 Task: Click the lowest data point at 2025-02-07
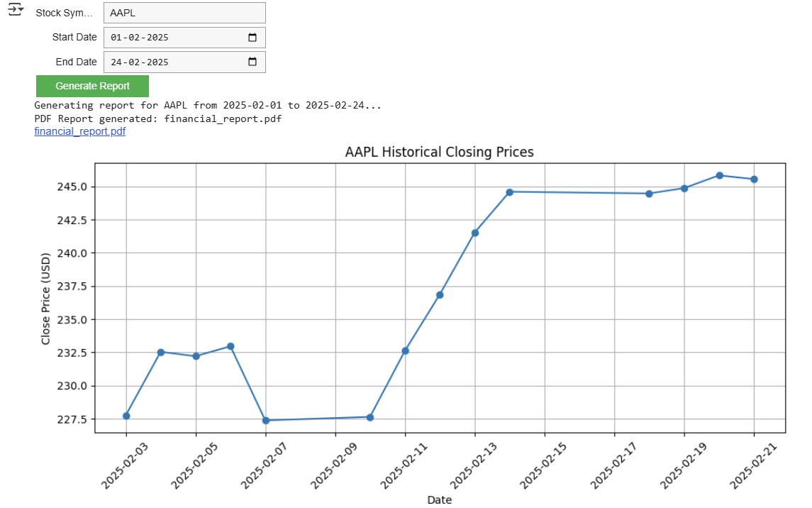[x=266, y=421]
